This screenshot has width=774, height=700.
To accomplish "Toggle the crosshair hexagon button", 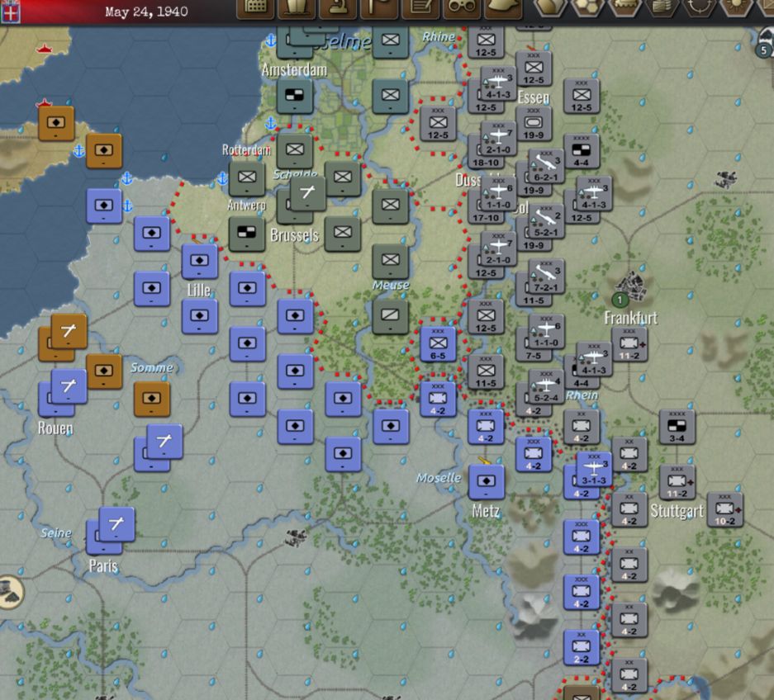I will pyautogui.click(x=699, y=7).
